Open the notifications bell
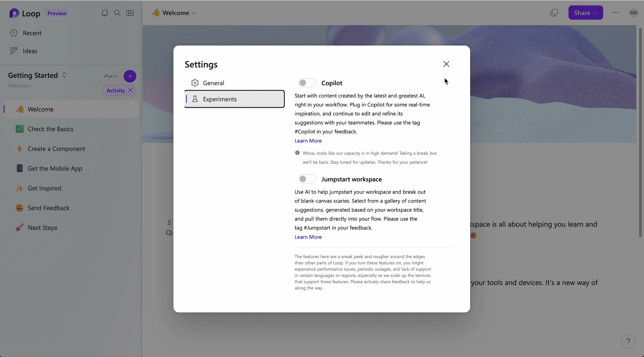This screenshot has height=357, width=644. (x=105, y=13)
